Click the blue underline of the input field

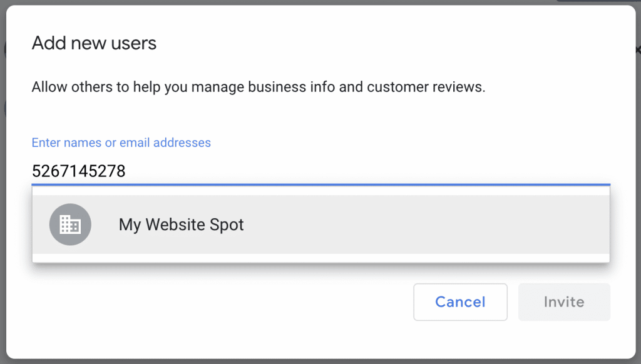click(321, 185)
